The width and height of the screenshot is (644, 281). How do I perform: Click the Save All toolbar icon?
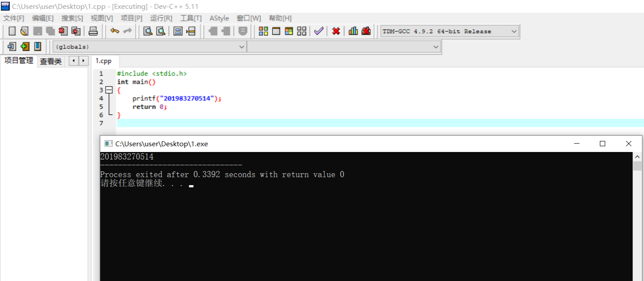[x=50, y=31]
